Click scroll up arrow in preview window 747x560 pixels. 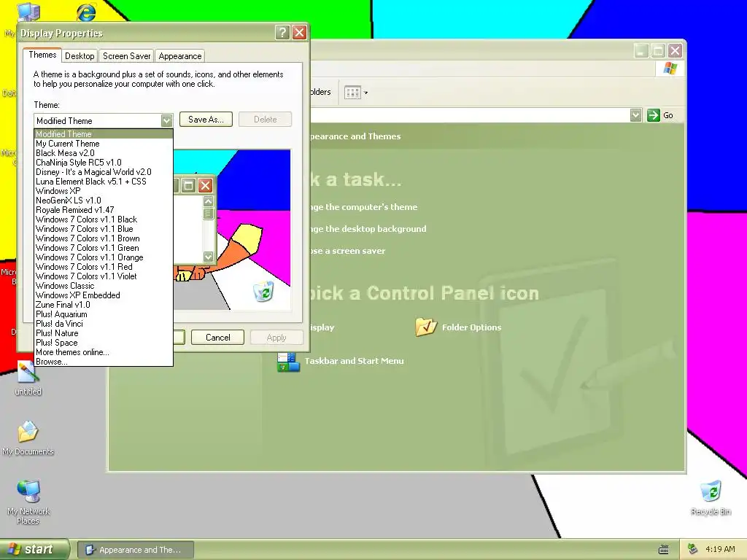[208, 201]
